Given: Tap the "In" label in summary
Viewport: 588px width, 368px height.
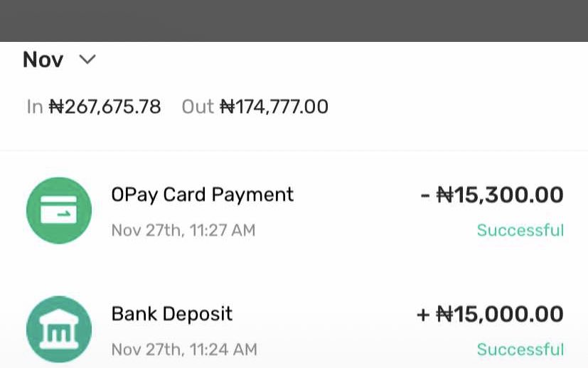Looking at the screenshot, I should coord(35,107).
